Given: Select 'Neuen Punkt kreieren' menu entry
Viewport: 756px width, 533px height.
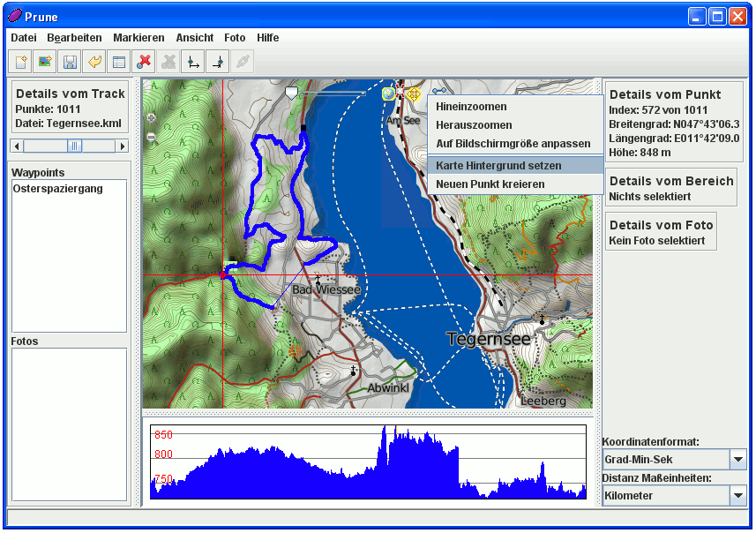Looking at the screenshot, I should [x=490, y=184].
